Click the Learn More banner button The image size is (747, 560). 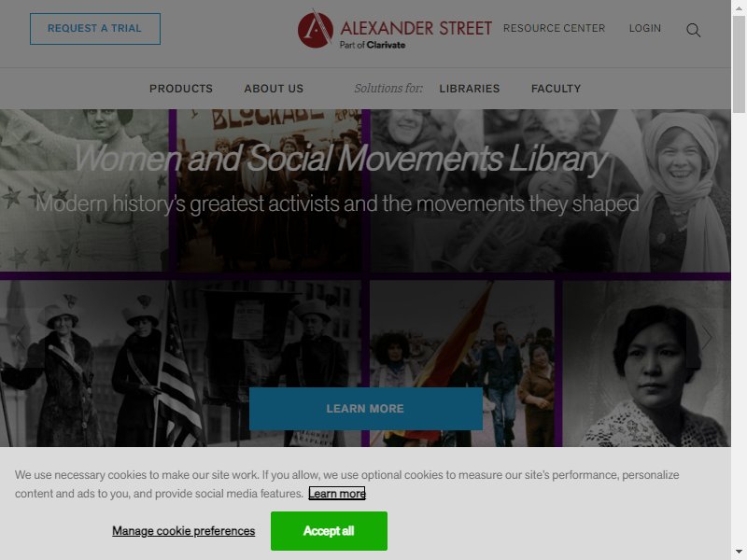(x=365, y=409)
